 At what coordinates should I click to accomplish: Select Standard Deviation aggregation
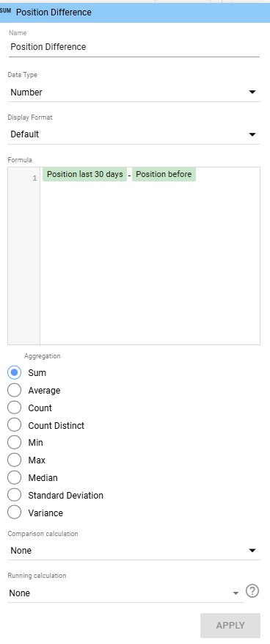pyautogui.click(x=15, y=496)
